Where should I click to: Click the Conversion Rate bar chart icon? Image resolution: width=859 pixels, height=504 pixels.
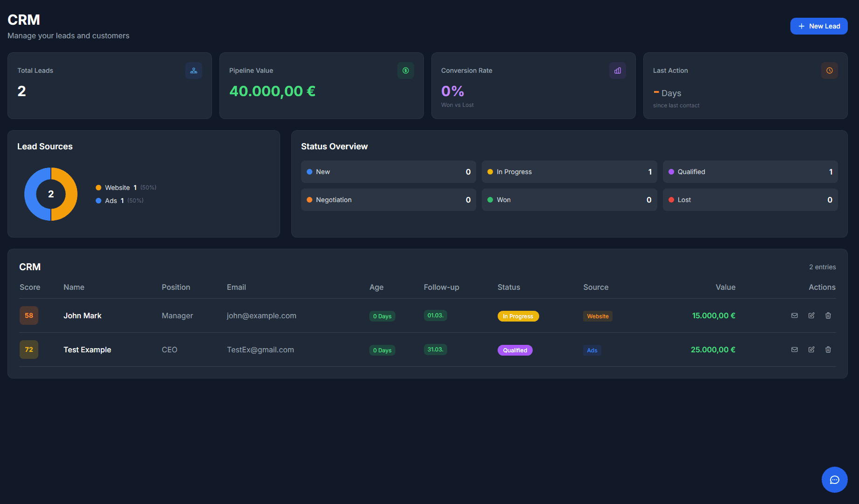click(x=617, y=70)
